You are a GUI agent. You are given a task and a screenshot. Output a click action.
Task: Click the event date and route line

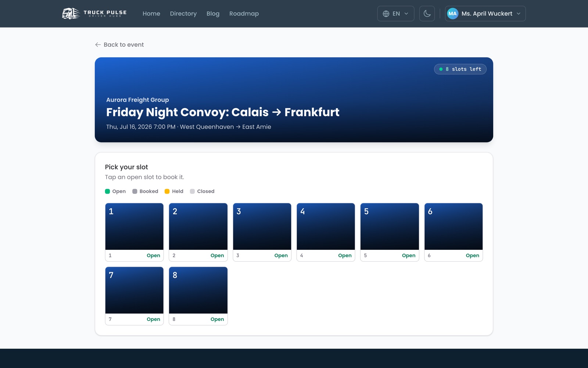click(189, 127)
